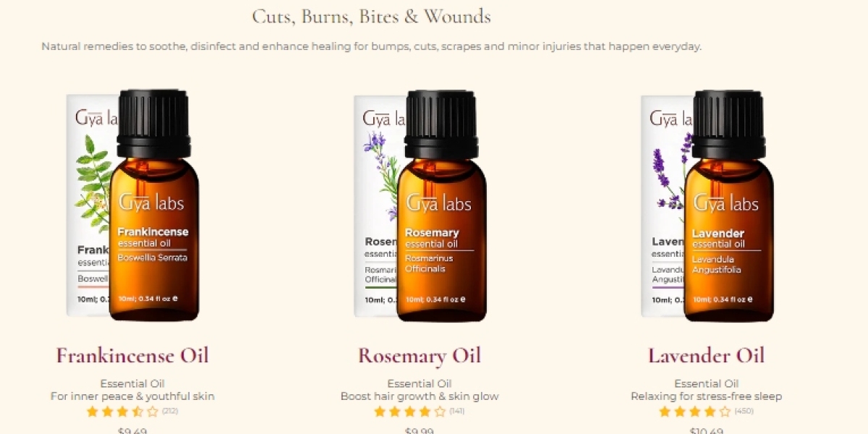
Task: Open the 450 reviews count for Lavender
Action: pyautogui.click(x=744, y=412)
